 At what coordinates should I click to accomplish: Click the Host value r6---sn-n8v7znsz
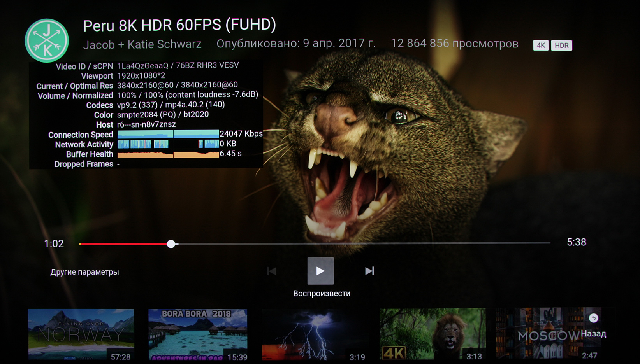(146, 125)
